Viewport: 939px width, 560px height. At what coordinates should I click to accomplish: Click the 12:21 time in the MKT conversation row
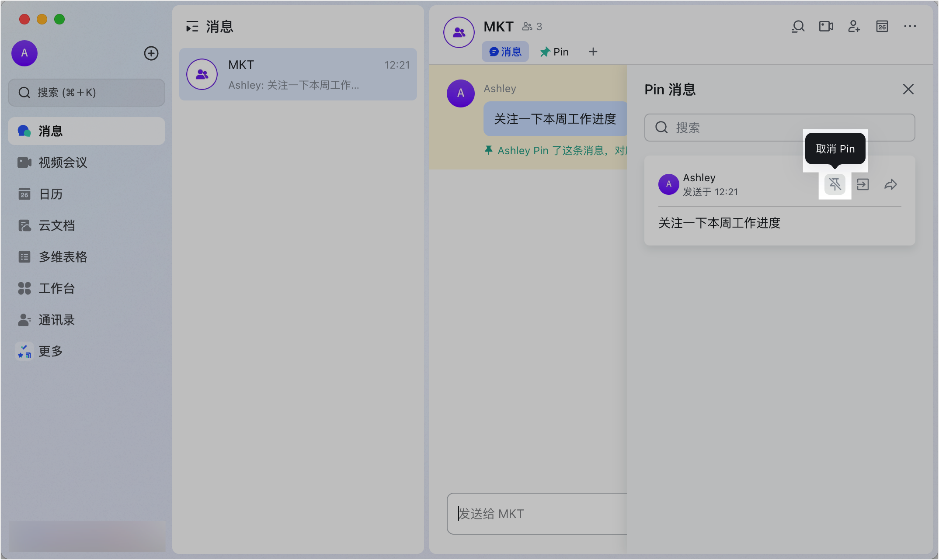point(397,65)
